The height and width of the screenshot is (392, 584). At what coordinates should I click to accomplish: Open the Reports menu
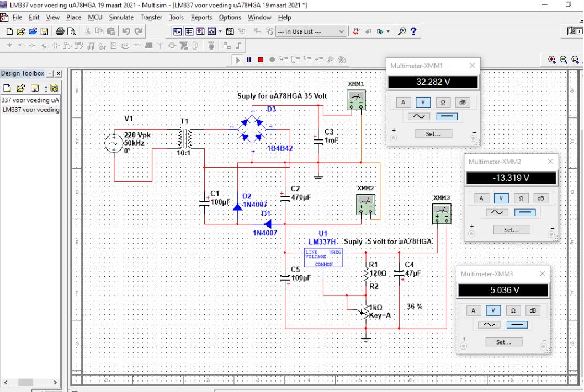pos(201,18)
